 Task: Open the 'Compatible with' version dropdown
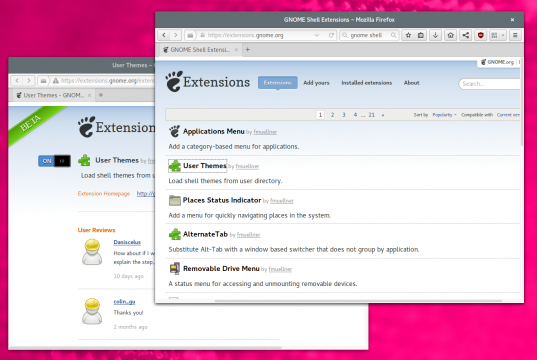point(508,115)
